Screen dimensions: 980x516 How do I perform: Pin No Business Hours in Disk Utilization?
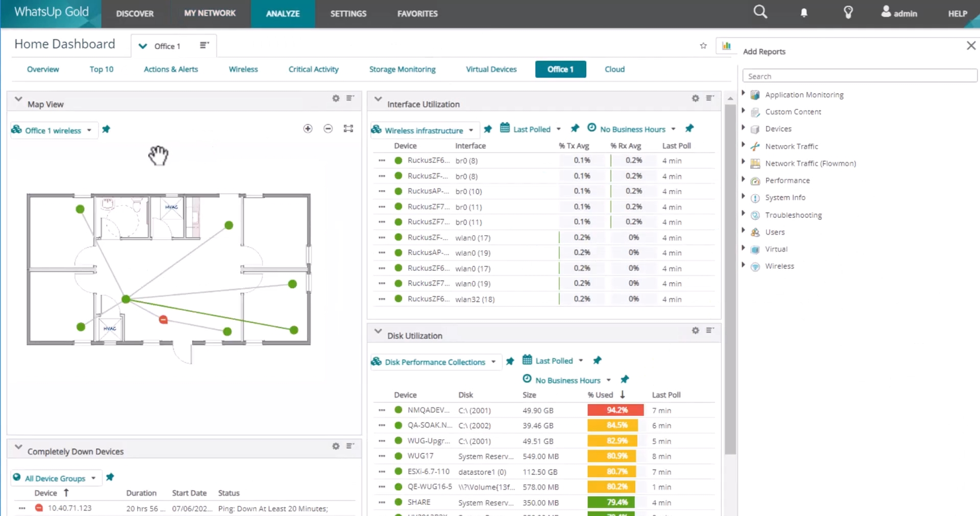point(624,380)
